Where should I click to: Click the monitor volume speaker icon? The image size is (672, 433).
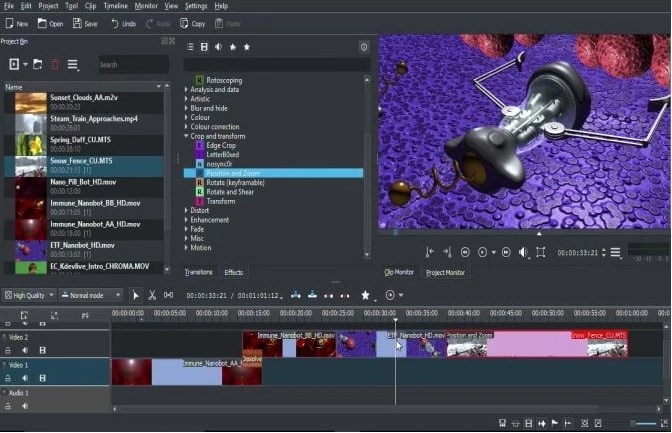coord(523,253)
